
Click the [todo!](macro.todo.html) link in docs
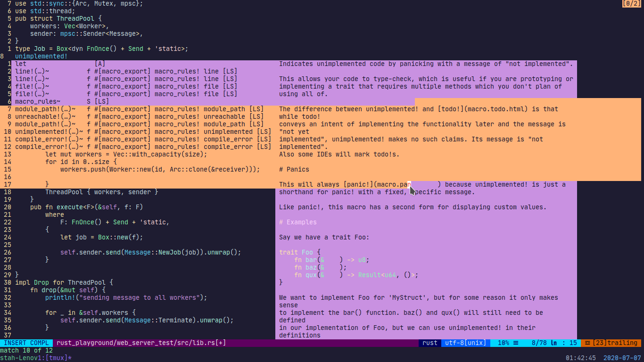tap(483, 109)
